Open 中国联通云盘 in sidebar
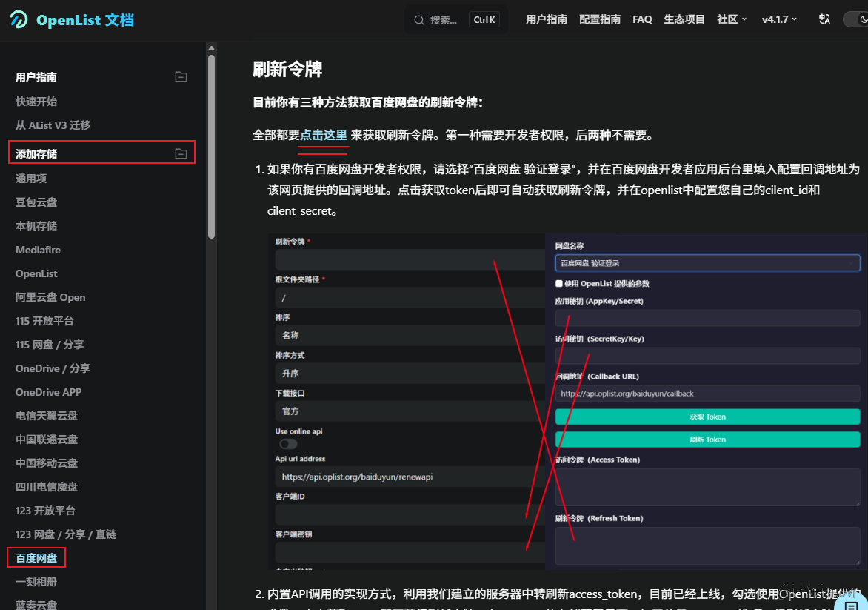 tap(47, 440)
